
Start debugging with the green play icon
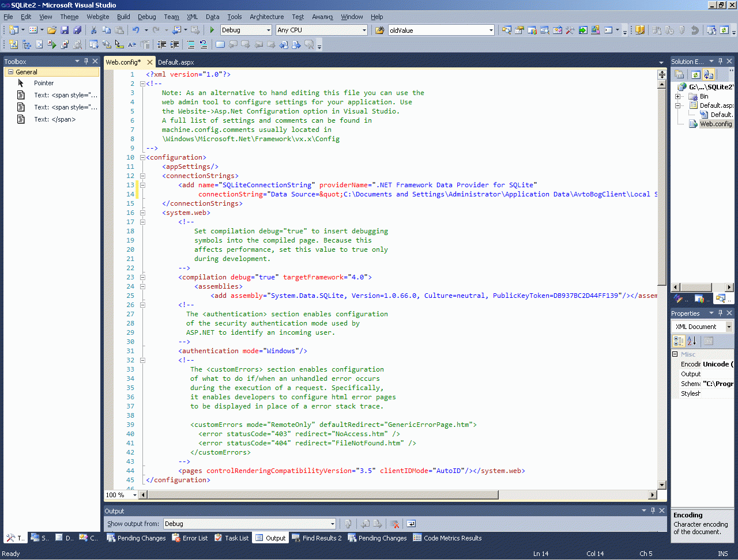(x=212, y=30)
